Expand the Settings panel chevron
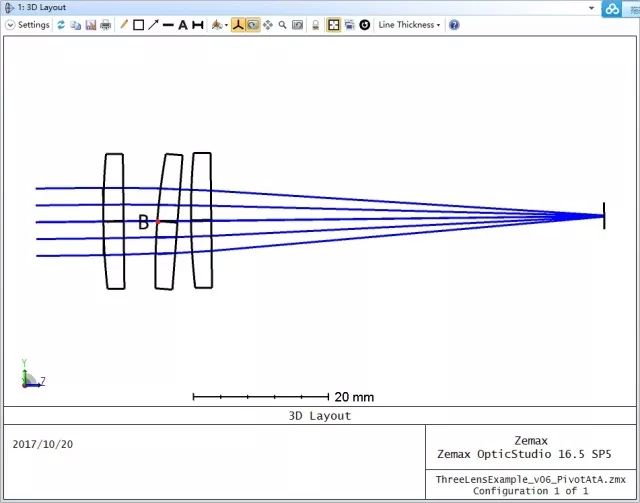The width and height of the screenshot is (640, 503). click(11, 25)
